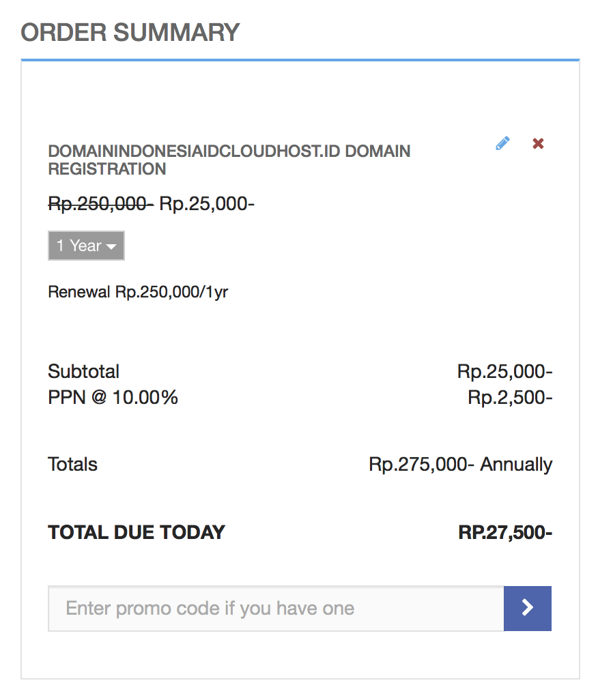
Task: Click the pencil edit icon for the domain
Action: pyautogui.click(x=503, y=143)
